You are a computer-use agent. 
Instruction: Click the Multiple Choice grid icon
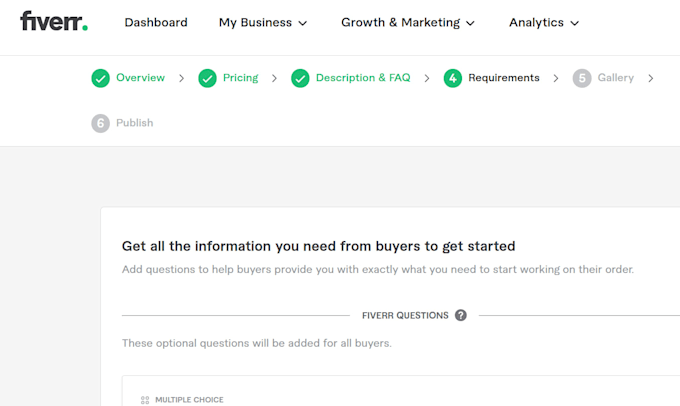(145, 400)
